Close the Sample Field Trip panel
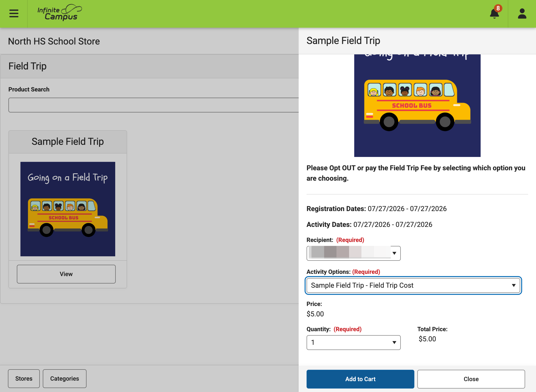This screenshot has width=536, height=392. [471, 379]
